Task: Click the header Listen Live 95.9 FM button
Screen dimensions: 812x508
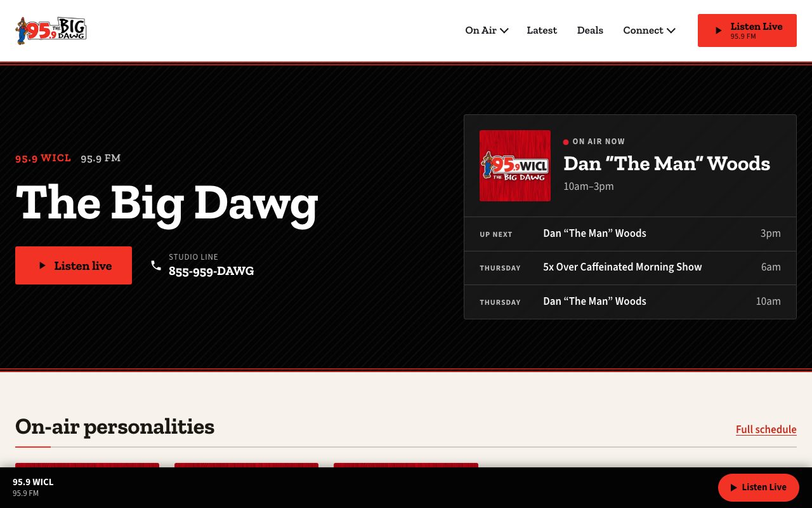Action: pyautogui.click(x=747, y=30)
